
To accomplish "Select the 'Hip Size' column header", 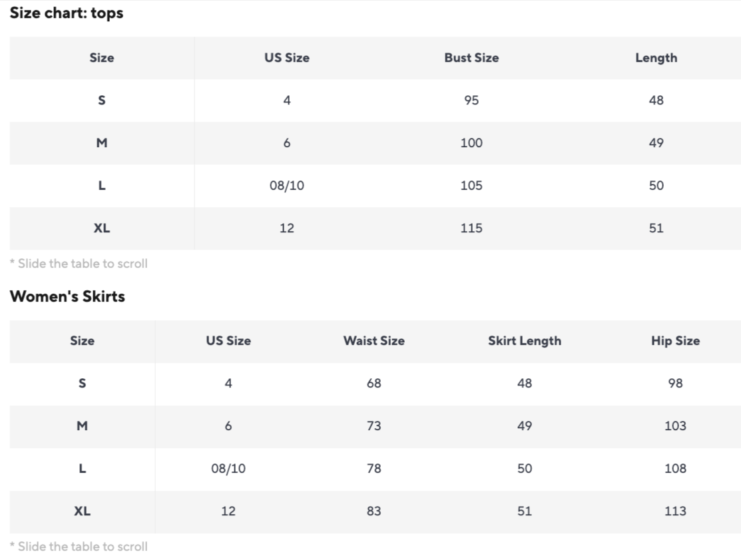I will (675, 341).
